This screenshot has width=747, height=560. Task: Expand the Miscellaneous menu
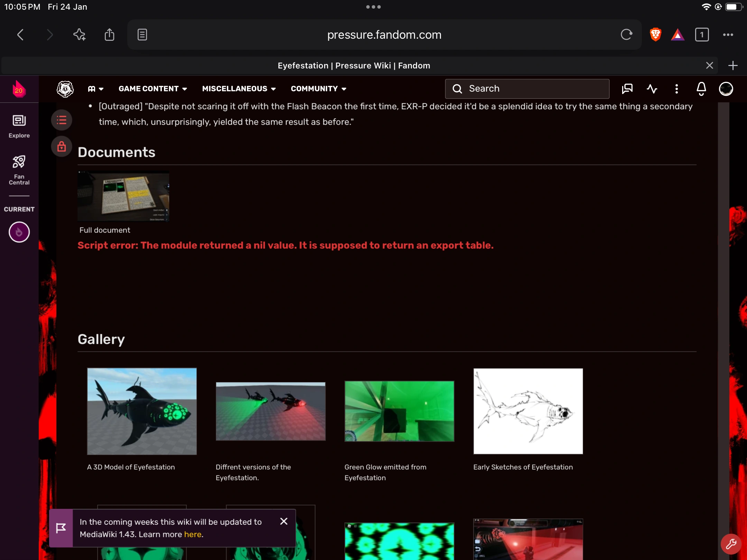[x=239, y=89]
